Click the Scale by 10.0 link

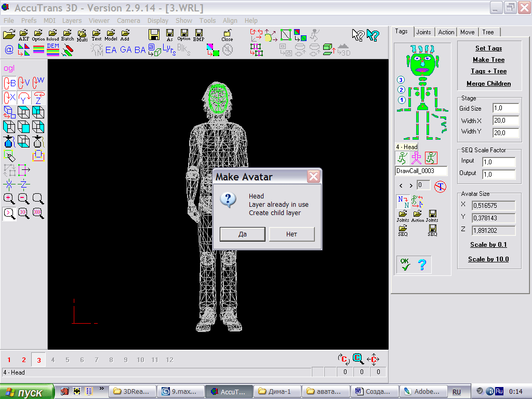tap(488, 259)
